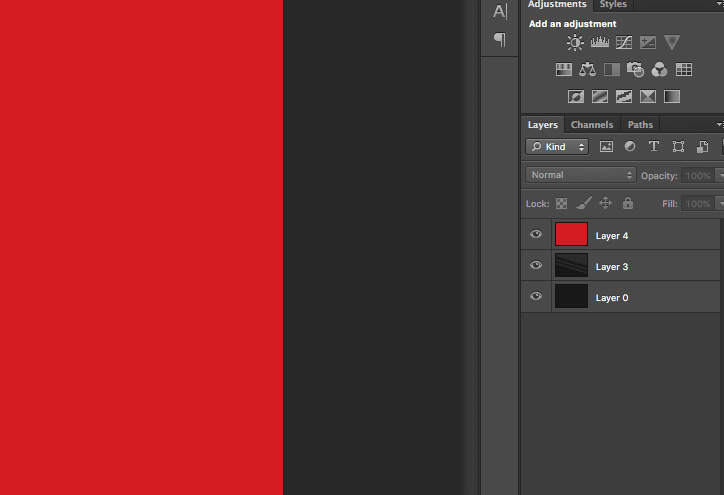Switch to the Styles tab
The width and height of the screenshot is (724, 495).
pos(613,5)
